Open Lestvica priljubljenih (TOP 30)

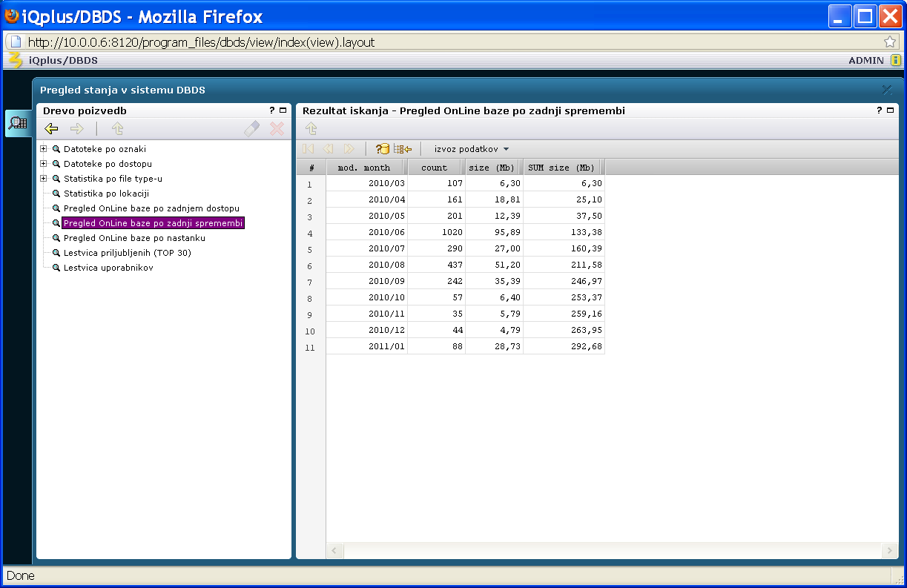pos(127,253)
